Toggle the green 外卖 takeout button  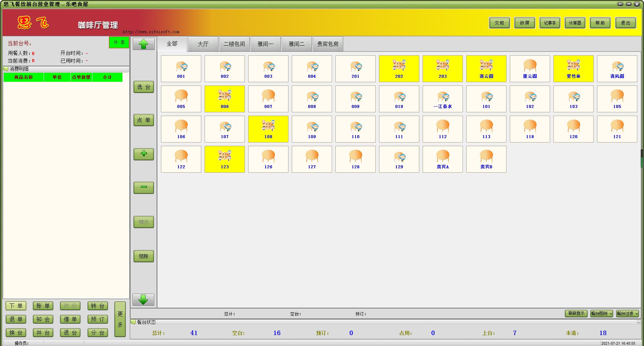(x=119, y=42)
